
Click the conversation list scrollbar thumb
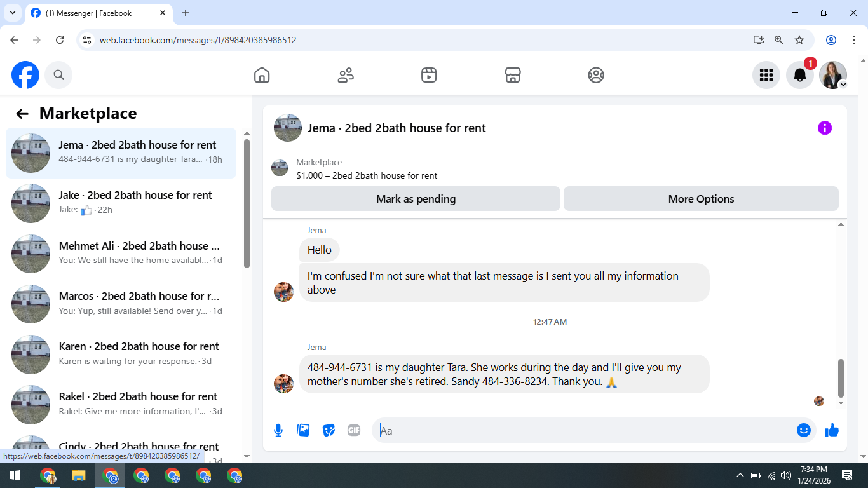(247, 203)
